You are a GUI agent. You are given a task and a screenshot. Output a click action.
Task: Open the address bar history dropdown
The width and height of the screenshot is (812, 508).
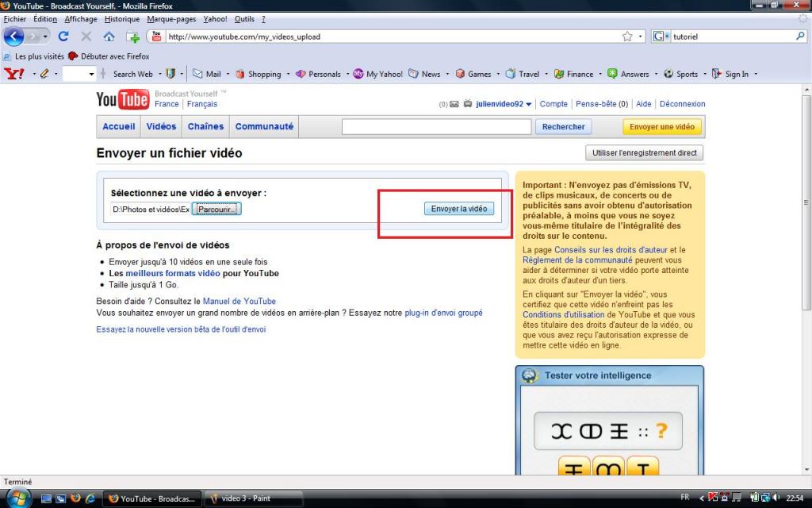[640, 37]
